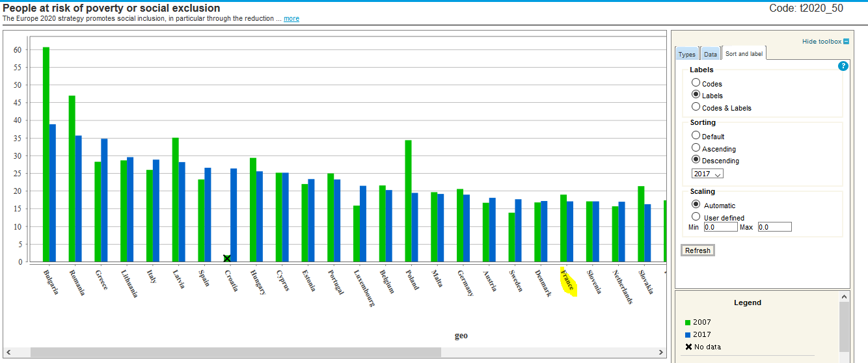Switch to the Types tab
This screenshot has height=363, width=868.
click(x=686, y=55)
